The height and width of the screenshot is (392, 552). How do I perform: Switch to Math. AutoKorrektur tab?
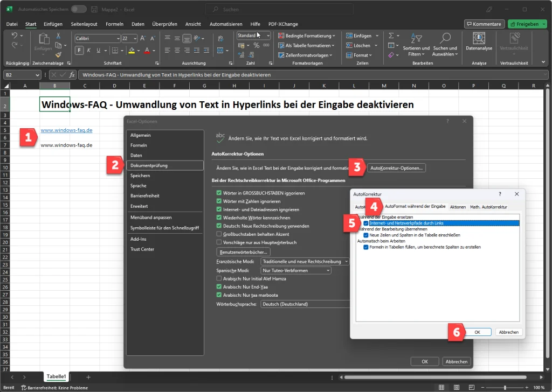click(x=488, y=207)
